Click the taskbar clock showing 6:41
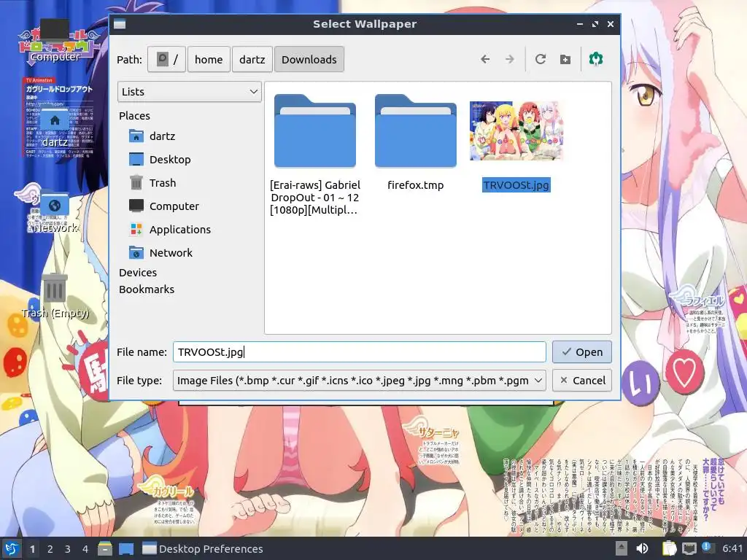 (x=732, y=548)
